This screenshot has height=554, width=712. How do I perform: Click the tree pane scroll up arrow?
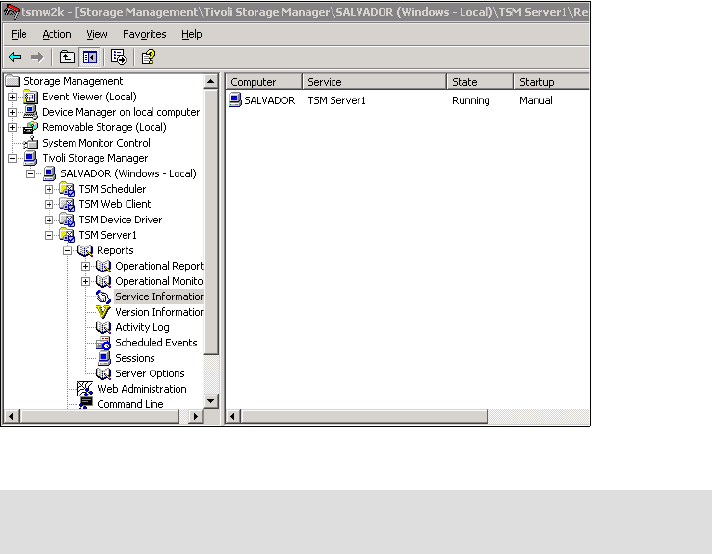pyautogui.click(x=211, y=82)
